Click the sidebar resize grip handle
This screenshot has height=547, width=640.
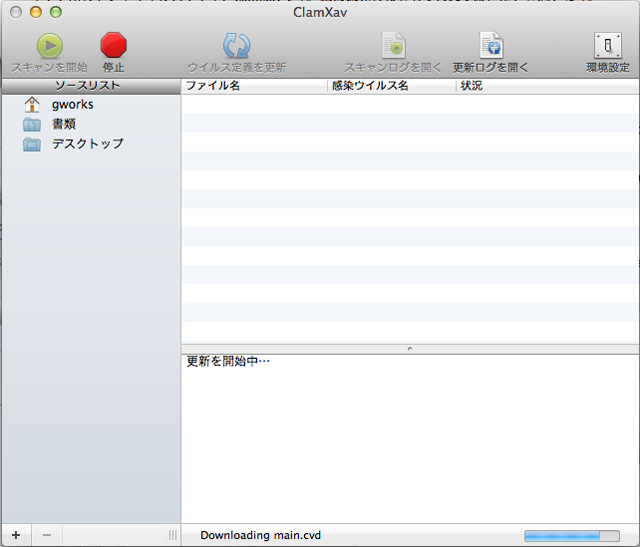(173, 535)
